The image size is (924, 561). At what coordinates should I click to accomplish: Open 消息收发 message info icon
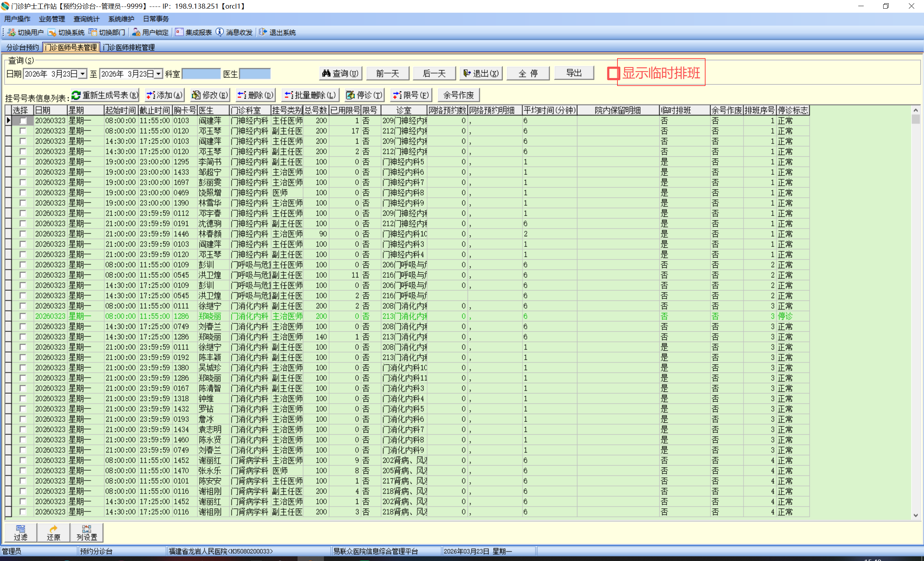pos(220,32)
